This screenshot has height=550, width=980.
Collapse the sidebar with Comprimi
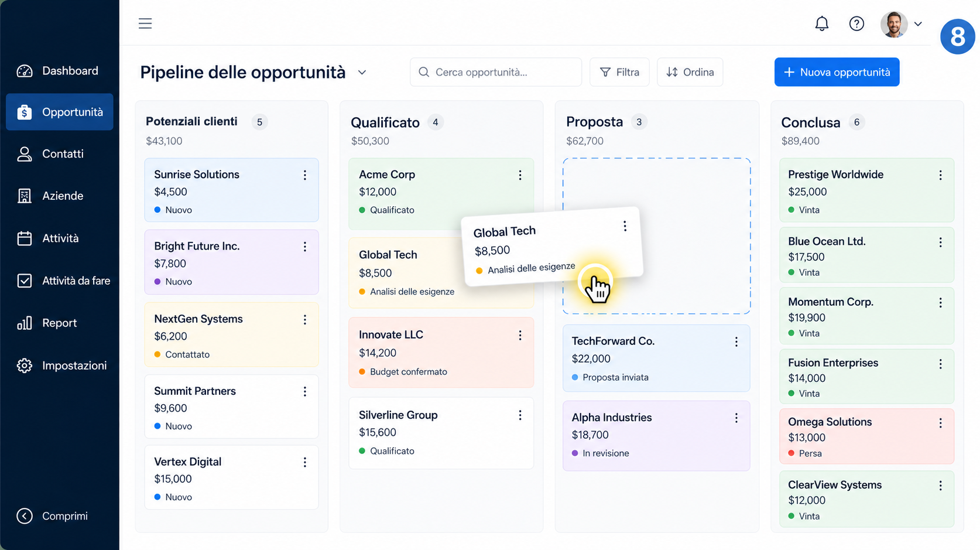53,516
